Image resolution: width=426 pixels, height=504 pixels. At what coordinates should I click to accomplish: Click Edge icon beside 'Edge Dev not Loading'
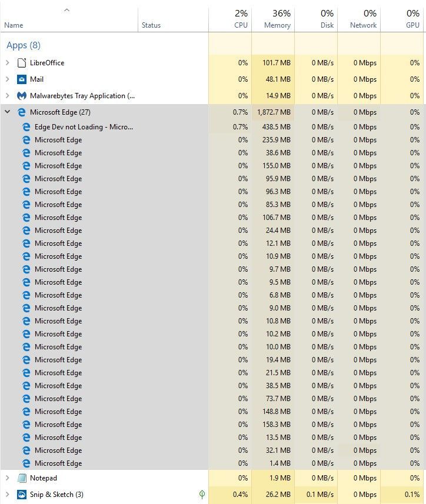tap(26, 127)
